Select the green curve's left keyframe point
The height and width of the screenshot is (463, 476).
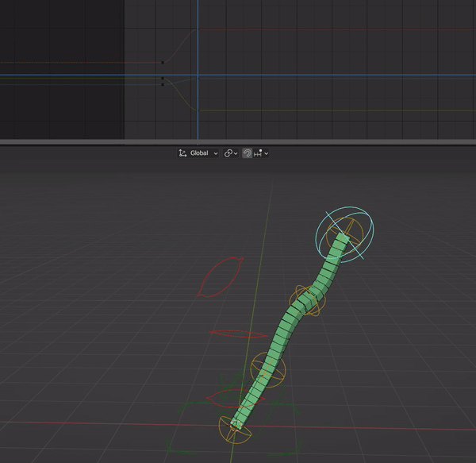[163, 79]
